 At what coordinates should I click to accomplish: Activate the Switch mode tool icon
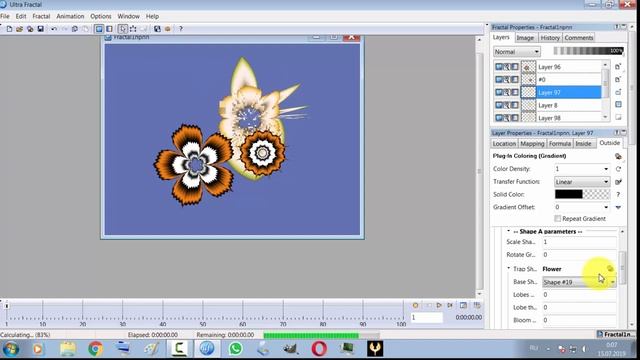[133, 29]
